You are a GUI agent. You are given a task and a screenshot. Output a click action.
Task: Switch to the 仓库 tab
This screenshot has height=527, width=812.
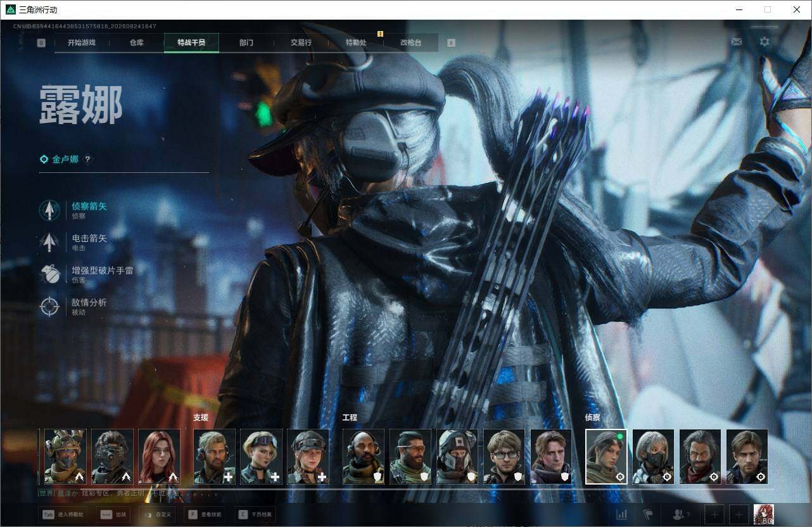pos(136,42)
